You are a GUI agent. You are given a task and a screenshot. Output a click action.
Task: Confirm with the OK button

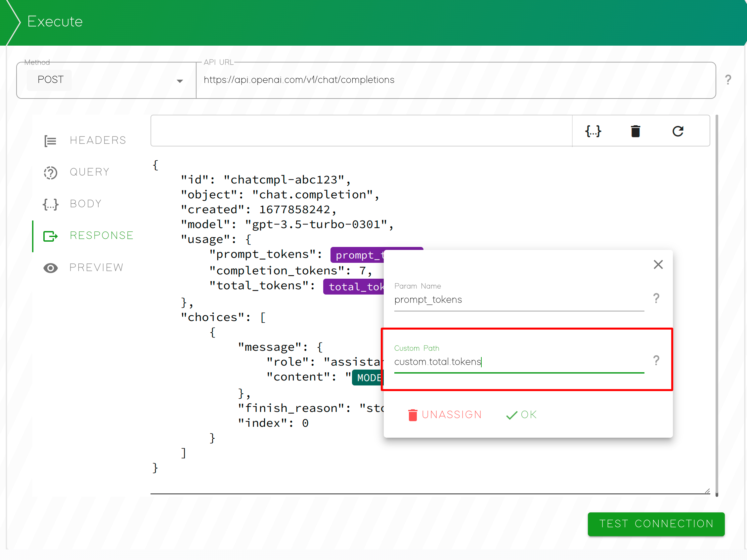(x=521, y=415)
